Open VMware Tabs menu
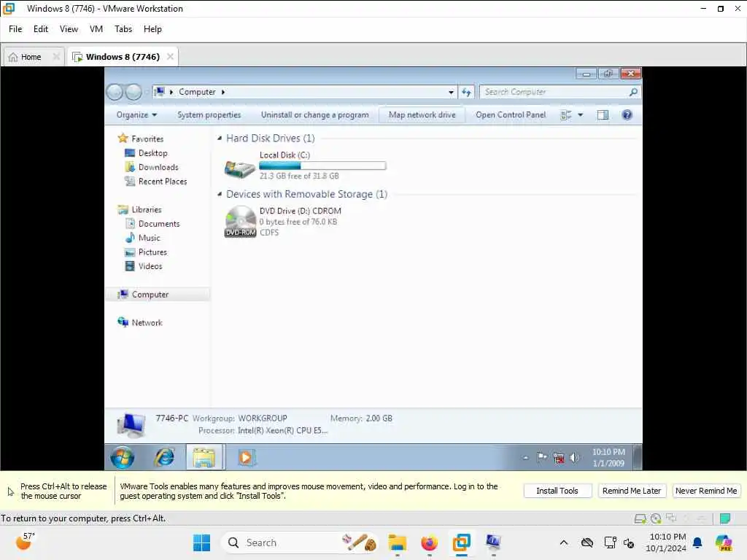The height and width of the screenshot is (560, 747). [123, 29]
